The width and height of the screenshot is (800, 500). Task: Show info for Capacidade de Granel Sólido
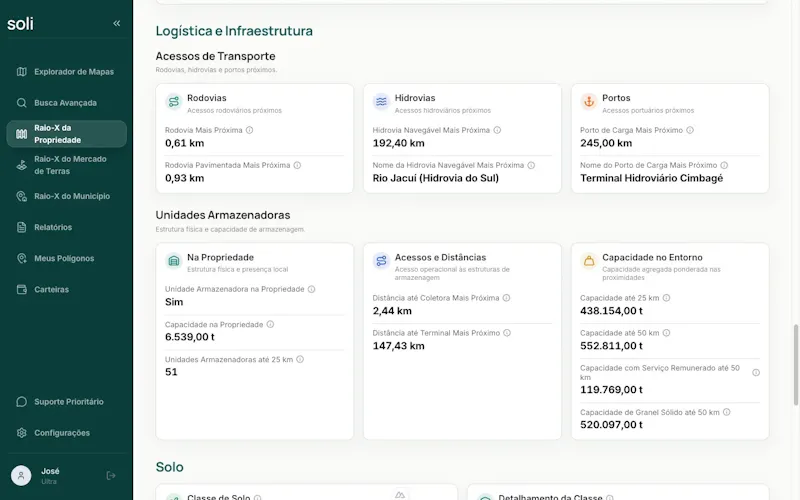[x=727, y=412]
